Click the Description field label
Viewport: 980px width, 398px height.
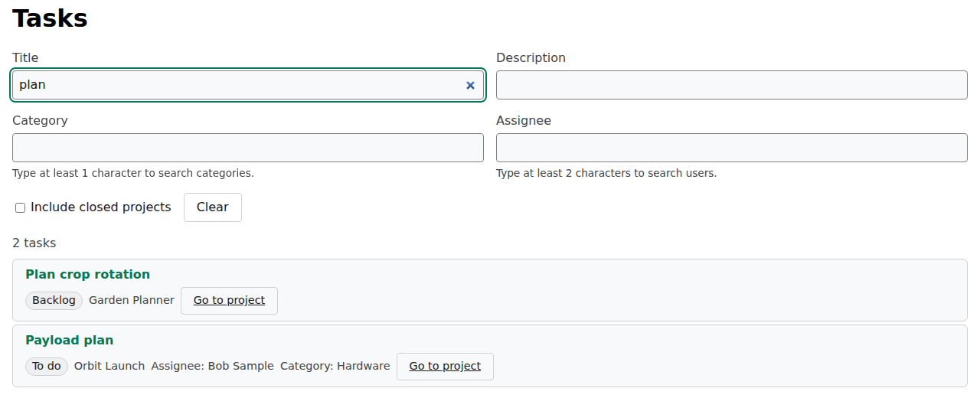531,57
